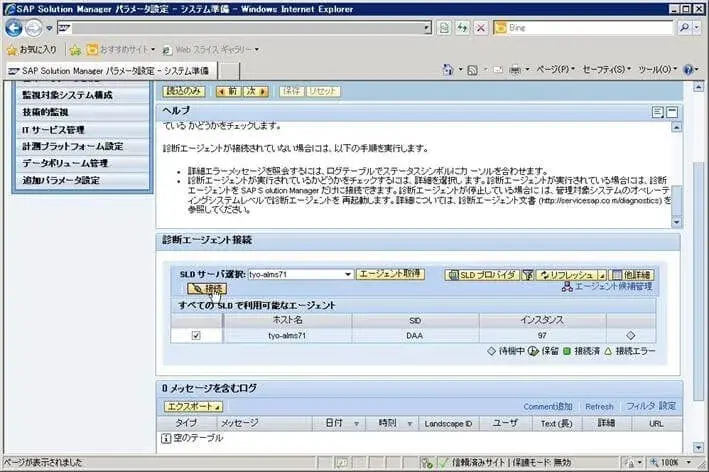The image size is (709, 472).
Task: Open the address bar history dropdown
Action: [x=427, y=28]
